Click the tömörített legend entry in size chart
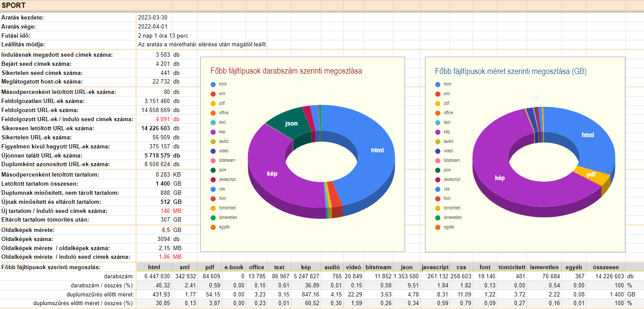 452,208
